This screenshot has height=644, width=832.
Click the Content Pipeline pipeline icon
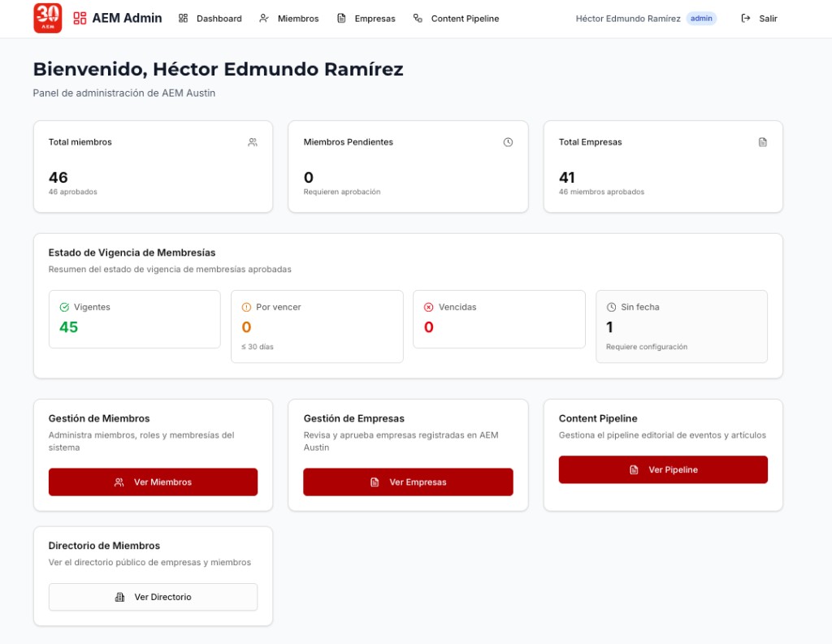point(417,18)
